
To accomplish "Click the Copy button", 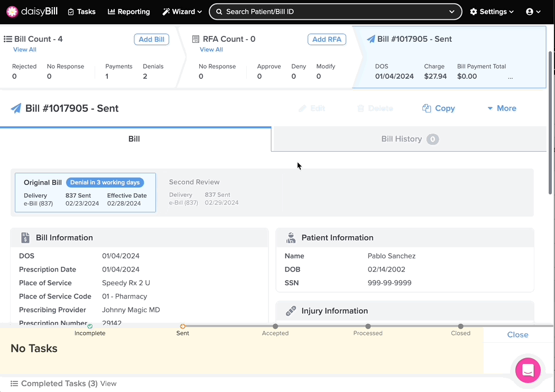I will click(439, 108).
